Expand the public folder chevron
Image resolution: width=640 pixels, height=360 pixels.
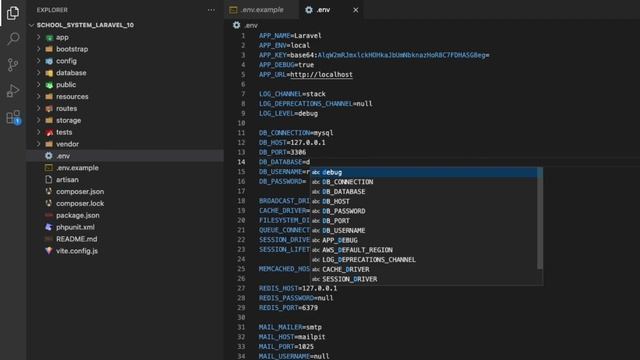pyautogui.click(x=39, y=84)
